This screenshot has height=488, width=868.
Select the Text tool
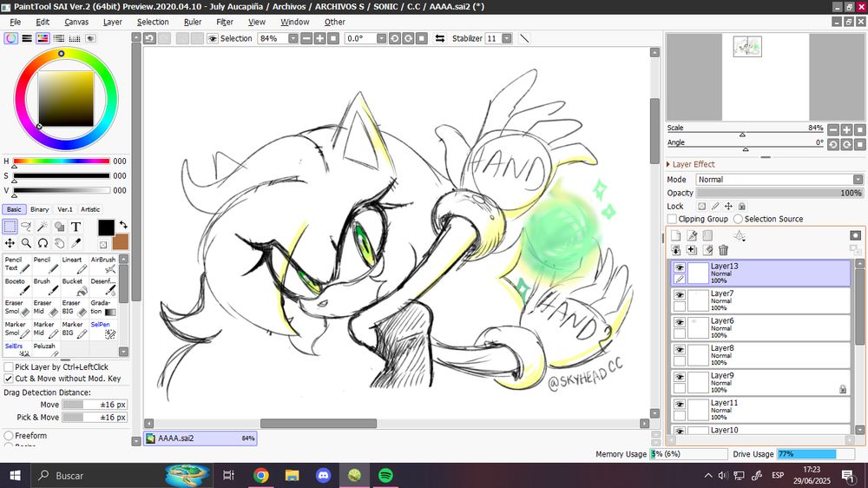[76, 227]
